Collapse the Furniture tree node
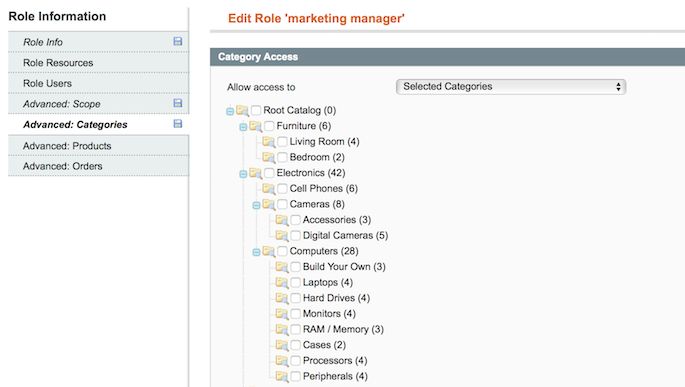 coord(243,127)
